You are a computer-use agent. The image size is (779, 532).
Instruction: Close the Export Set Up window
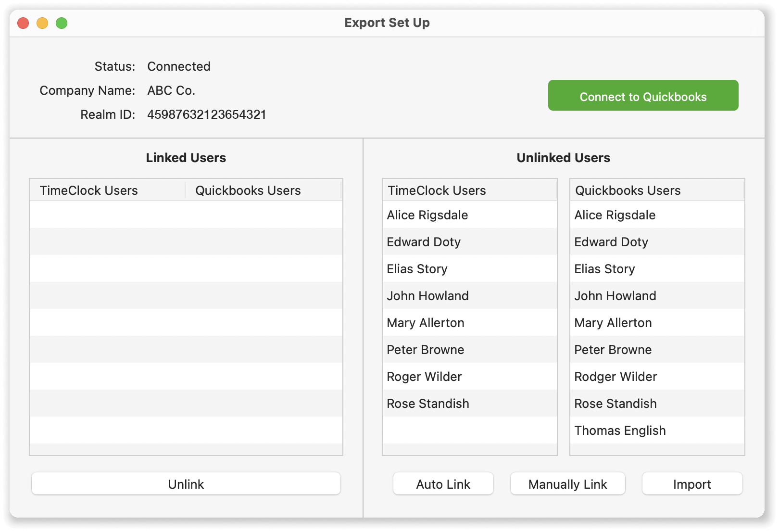point(23,23)
